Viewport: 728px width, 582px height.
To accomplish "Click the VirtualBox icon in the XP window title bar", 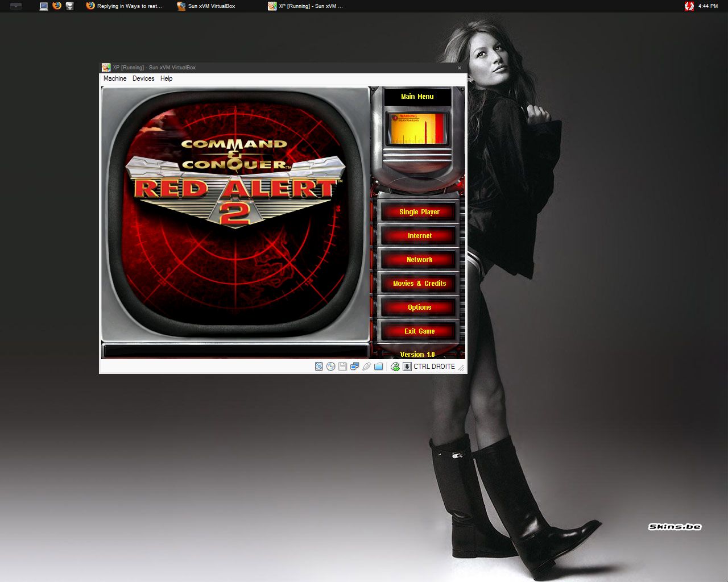I will 106,68.
